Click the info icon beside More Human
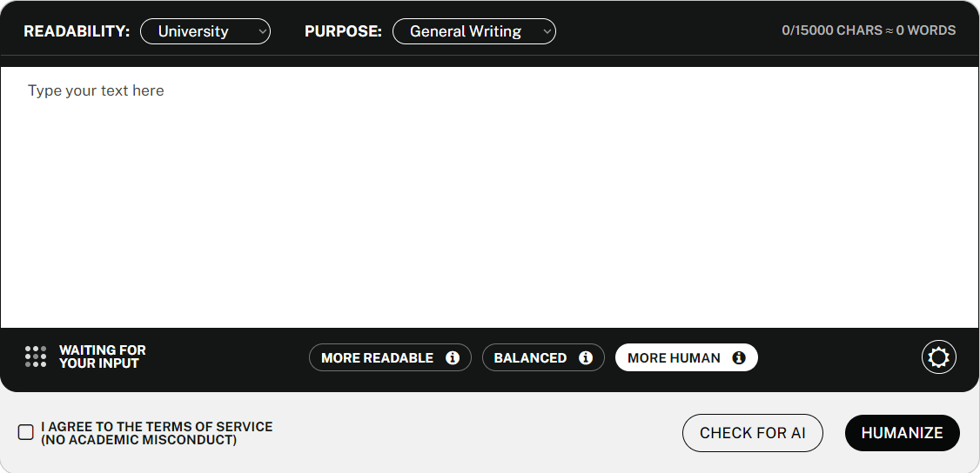 (x=739, y=358)
